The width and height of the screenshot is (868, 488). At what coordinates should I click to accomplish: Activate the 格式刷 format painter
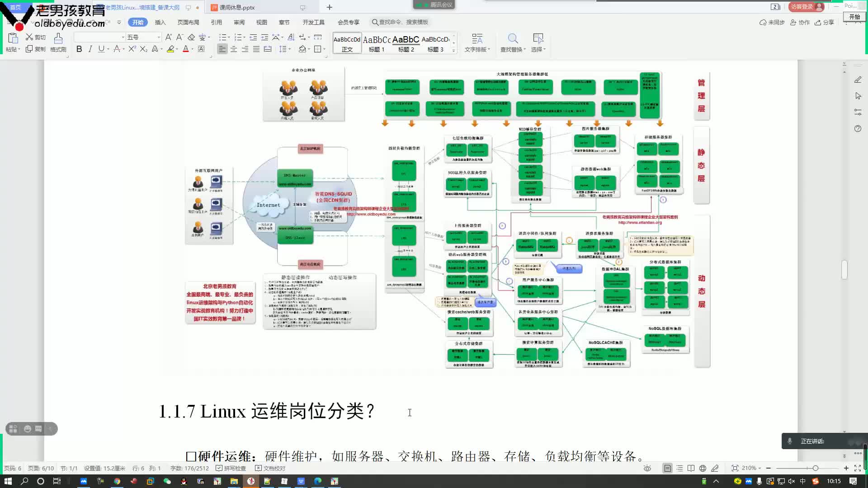[x=58, y=43]
